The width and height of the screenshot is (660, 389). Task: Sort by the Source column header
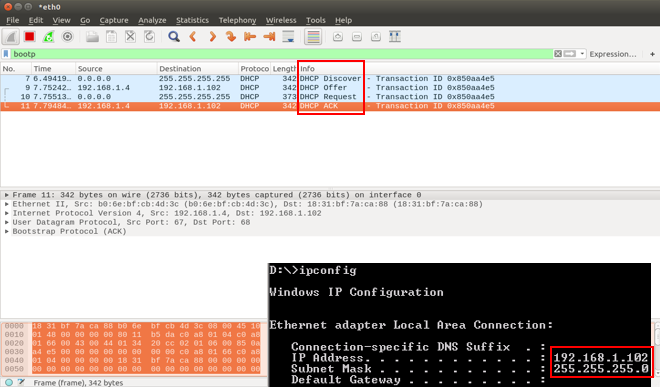click(117, 69)
